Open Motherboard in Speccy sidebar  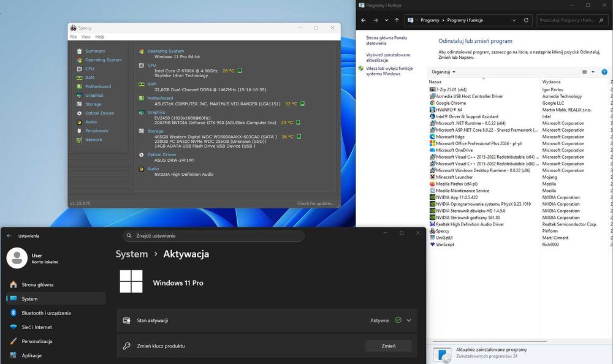pos(97,86)
